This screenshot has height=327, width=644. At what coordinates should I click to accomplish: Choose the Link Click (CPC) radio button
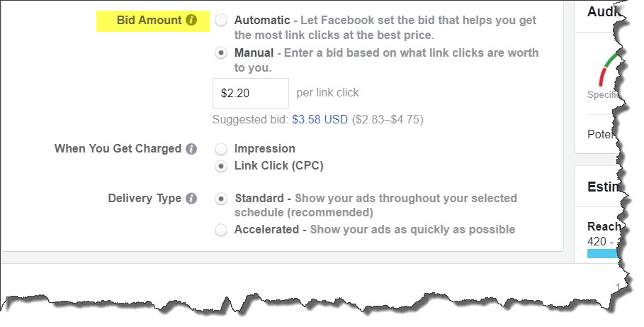[221, 166]
